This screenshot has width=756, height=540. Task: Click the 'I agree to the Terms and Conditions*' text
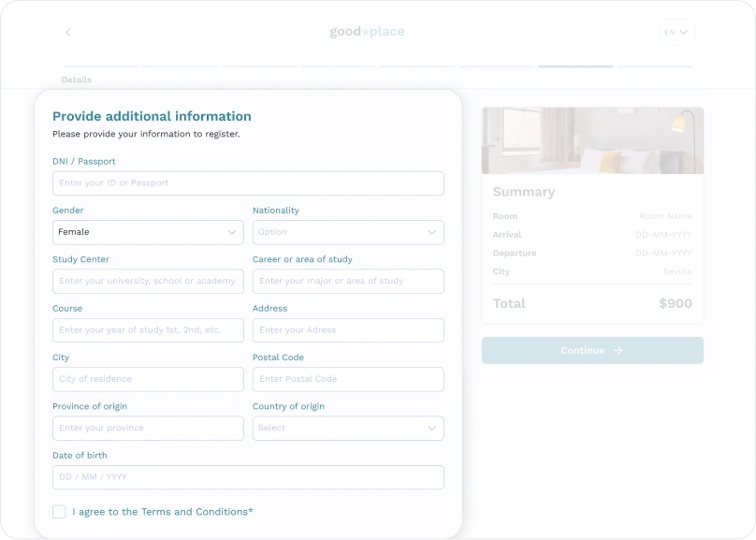163,512
